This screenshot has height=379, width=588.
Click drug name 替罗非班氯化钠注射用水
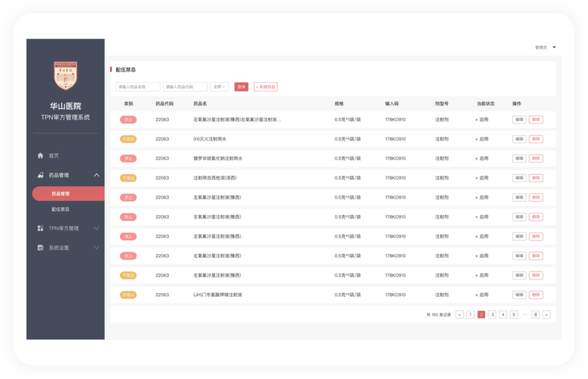(x=218, y=158)
